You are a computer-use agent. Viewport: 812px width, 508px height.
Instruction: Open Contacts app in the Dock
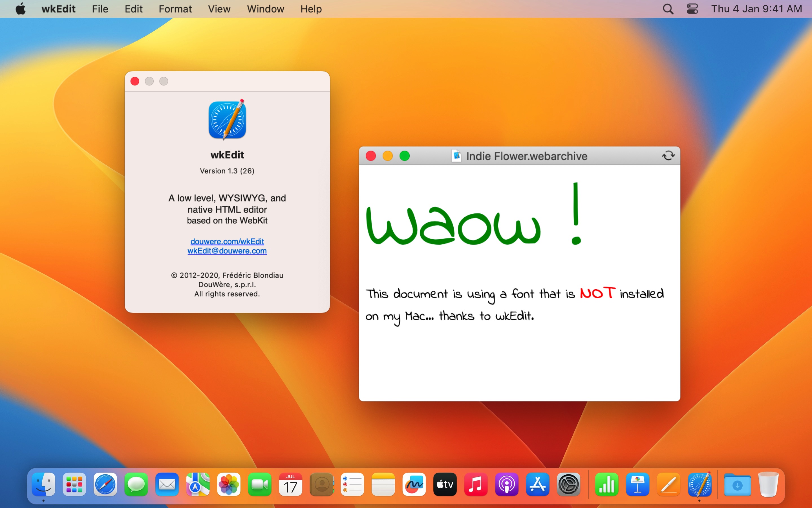pos(321,485)
